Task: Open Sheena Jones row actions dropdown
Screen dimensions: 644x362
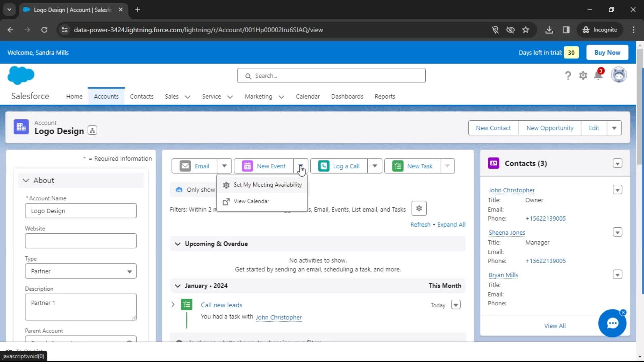Action: pyautogui.click(x=618, y=232)
